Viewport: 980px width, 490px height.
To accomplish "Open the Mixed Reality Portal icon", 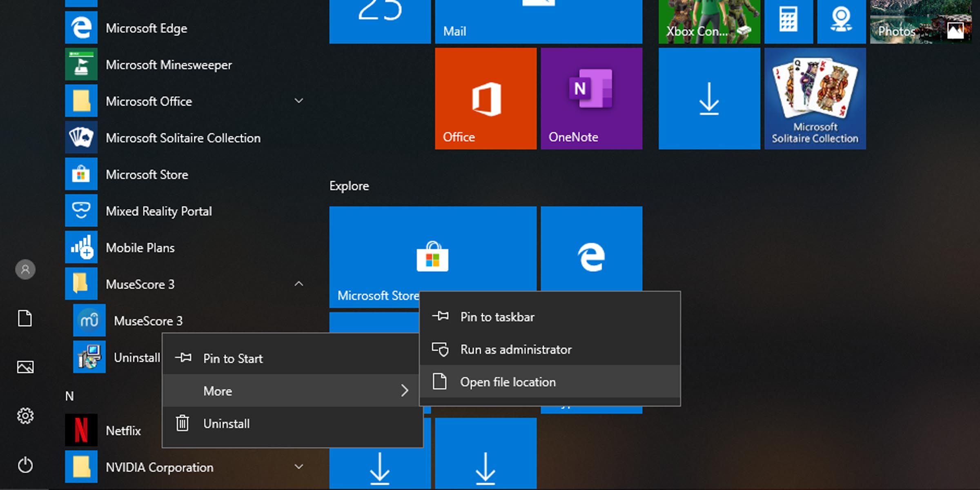I will (x=81, y=211).
